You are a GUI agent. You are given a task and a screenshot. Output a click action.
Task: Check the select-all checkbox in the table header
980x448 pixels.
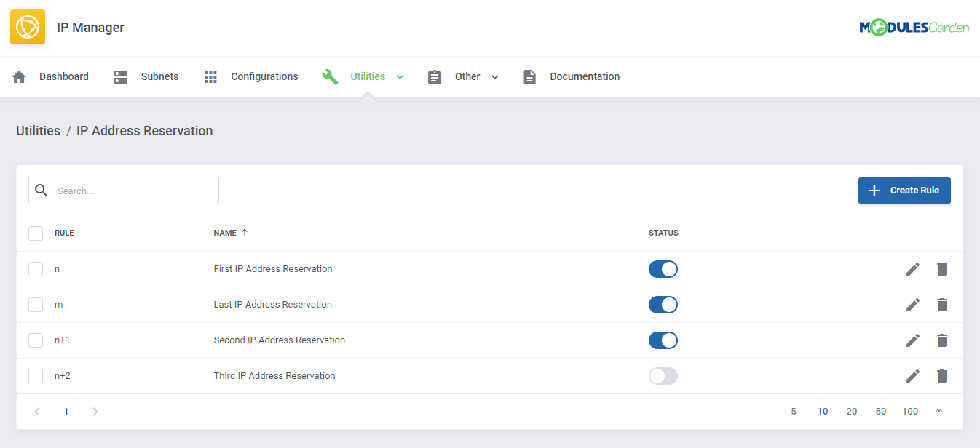pos(35,233)
